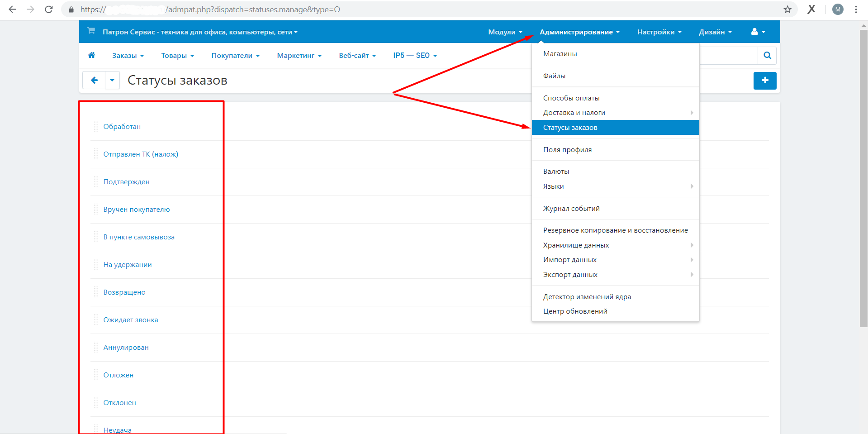The height and width of the screenshot is (434, 868).
Task: Click the lock icon in address bar
Action: click(x=71, y=9)
